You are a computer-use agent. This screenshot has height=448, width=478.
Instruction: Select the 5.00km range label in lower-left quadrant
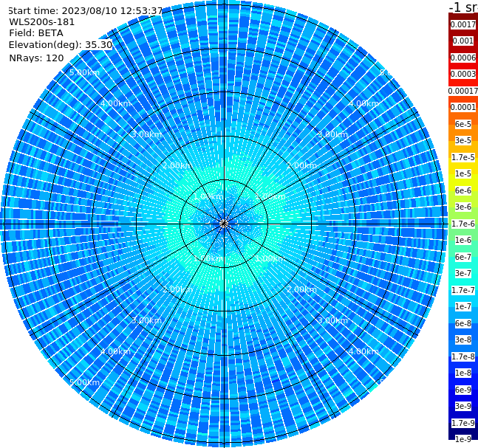pos(84,382)
